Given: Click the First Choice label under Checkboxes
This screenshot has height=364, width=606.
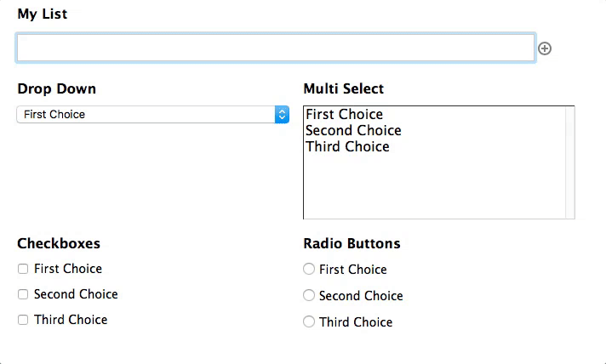Looking at the screenshot, I should [68, 269].
